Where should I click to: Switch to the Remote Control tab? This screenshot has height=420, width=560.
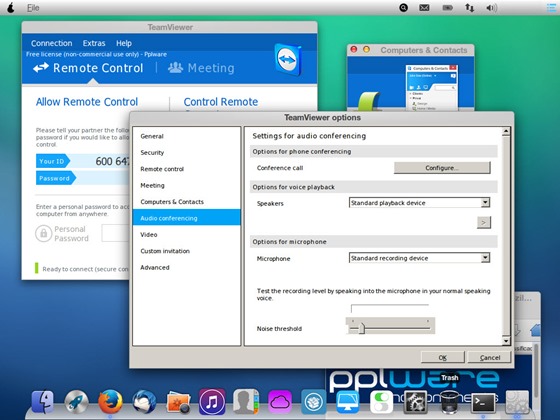(88, 68)
